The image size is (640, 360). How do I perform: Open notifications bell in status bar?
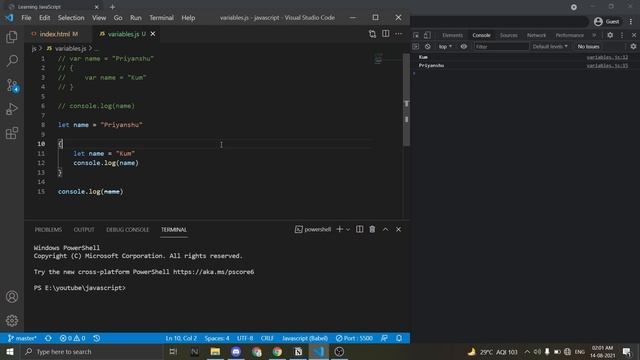[x=399, y=338]
